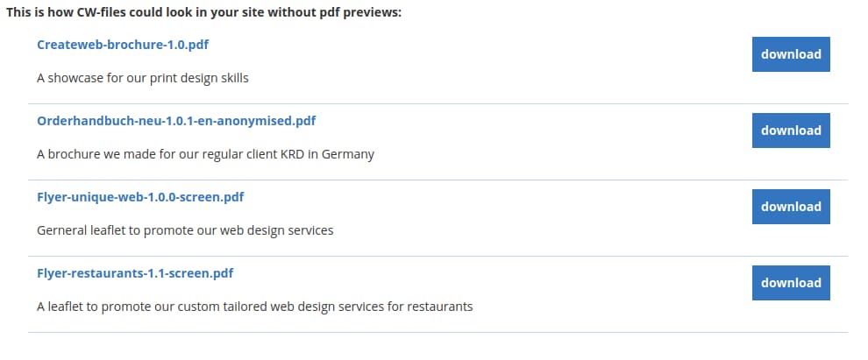Viewport: 868px width, 360px height.
Task: Open the Flyer-unique-web-1.0.0-screen.pdf link
Action: (x=140, y=197)
